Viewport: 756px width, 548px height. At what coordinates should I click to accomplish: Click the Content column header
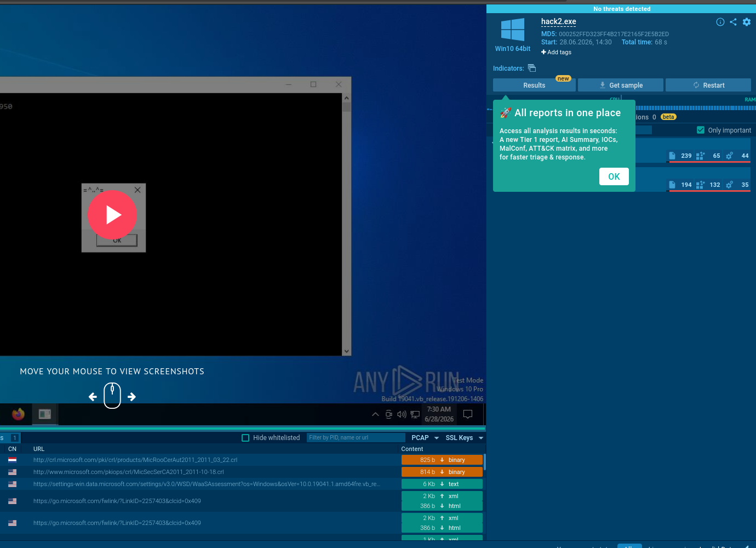(412, 449)
